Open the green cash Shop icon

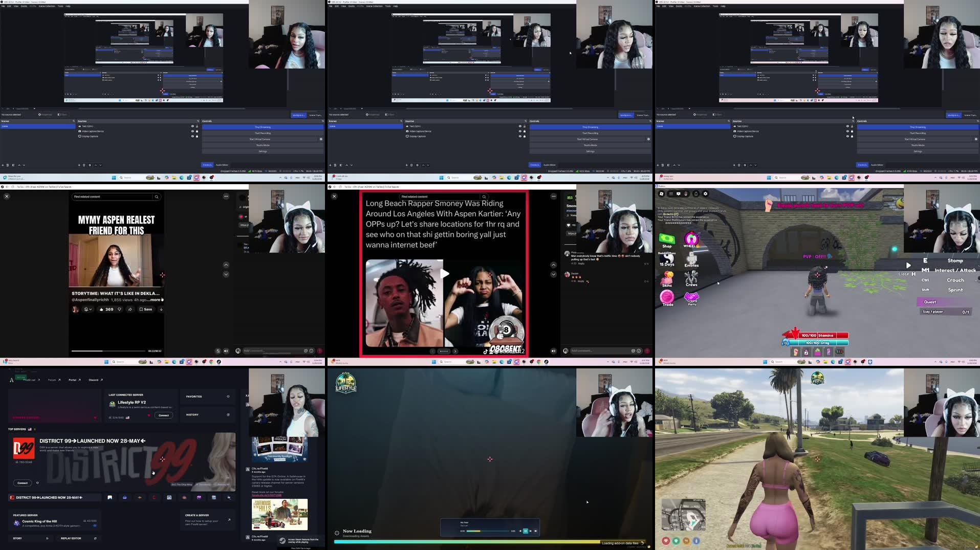click(667, 240)
